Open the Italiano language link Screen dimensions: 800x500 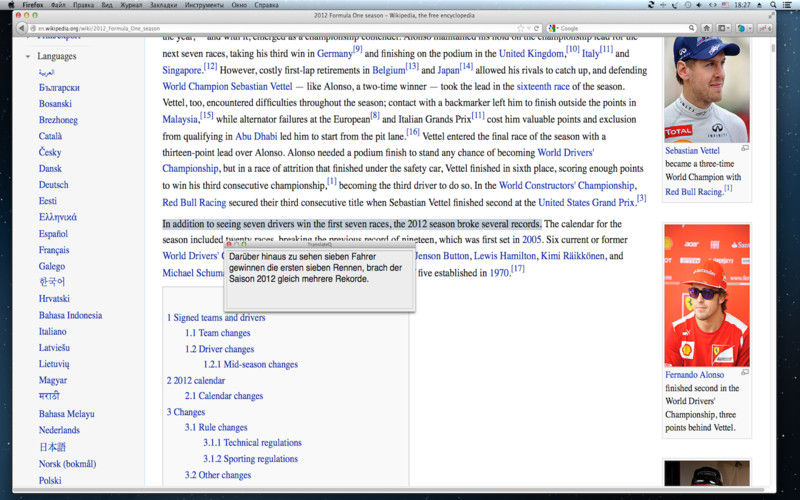[53, 332]
